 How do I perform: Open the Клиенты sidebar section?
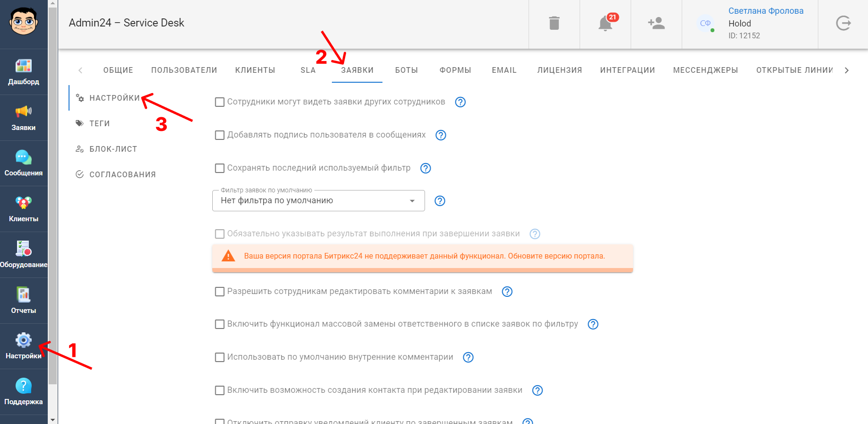tap(24, 209)
